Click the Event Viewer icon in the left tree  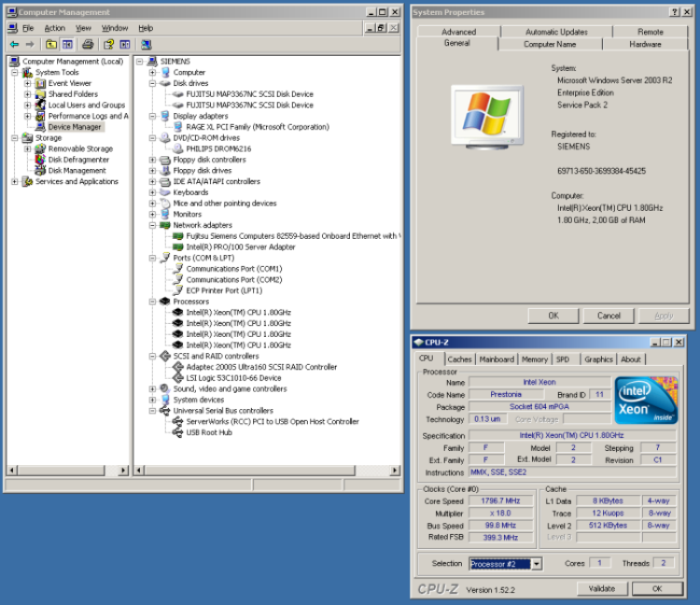pos(41,83)
